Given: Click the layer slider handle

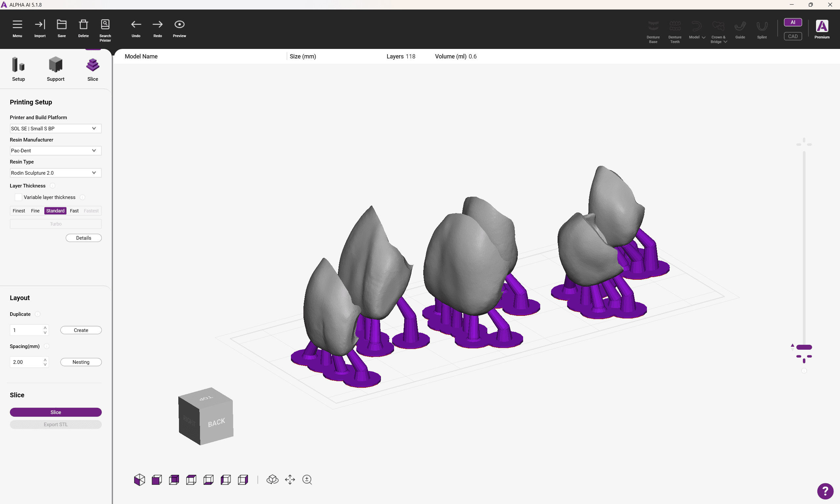Looking at the screenshot, I should (804, 347).
